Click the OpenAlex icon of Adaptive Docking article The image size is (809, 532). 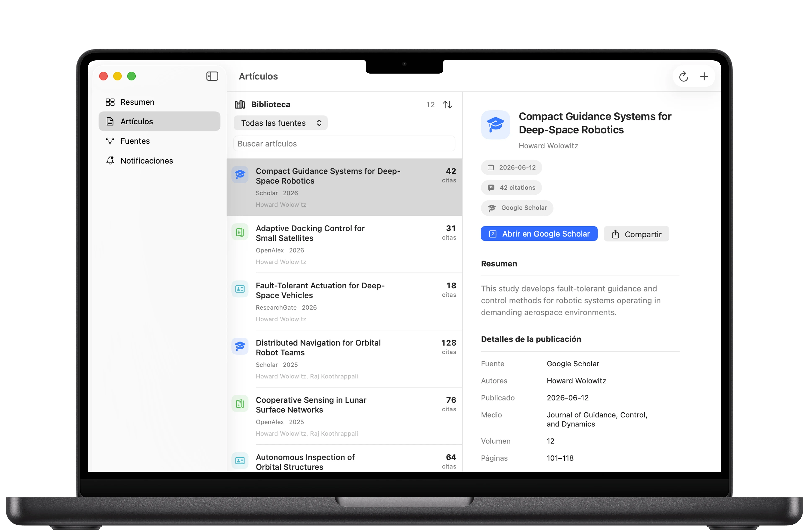click(240, 232)
